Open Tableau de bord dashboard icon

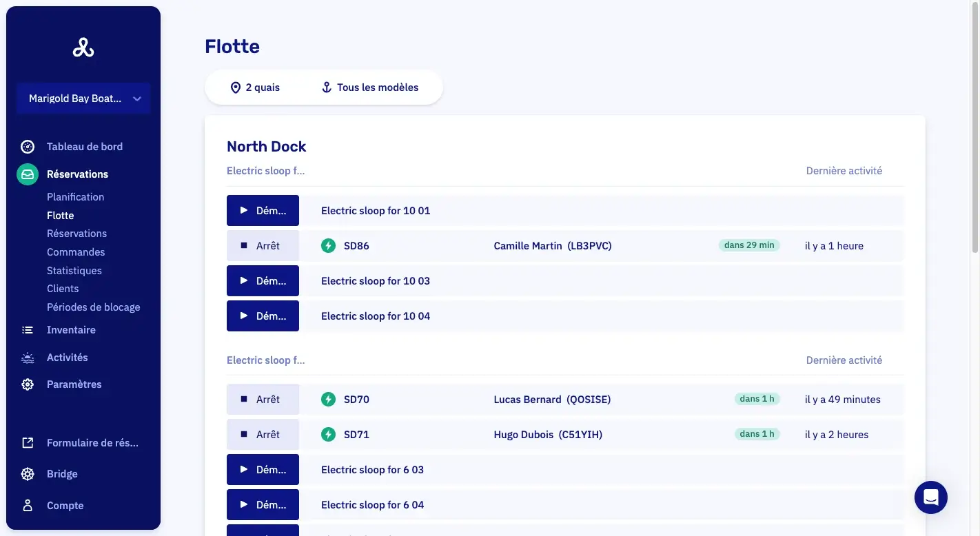[28, 147]
